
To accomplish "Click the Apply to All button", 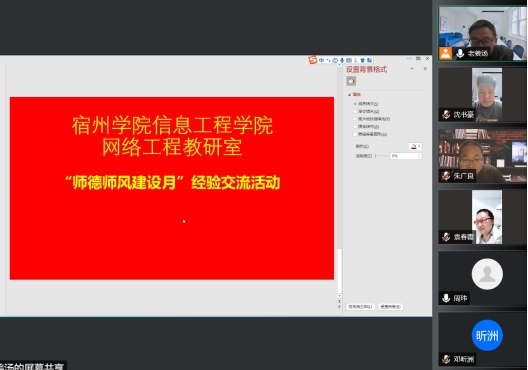I will 360,307.
